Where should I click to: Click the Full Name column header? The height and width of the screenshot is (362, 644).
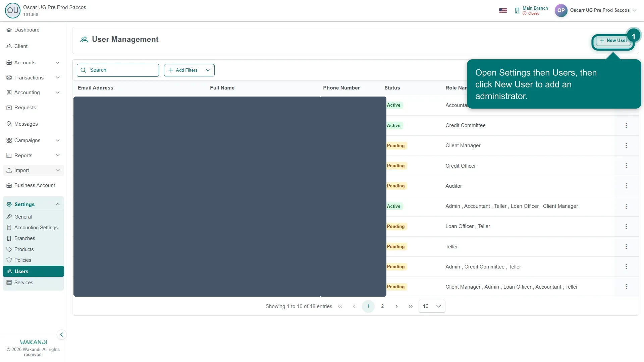[x=222, y=88]
